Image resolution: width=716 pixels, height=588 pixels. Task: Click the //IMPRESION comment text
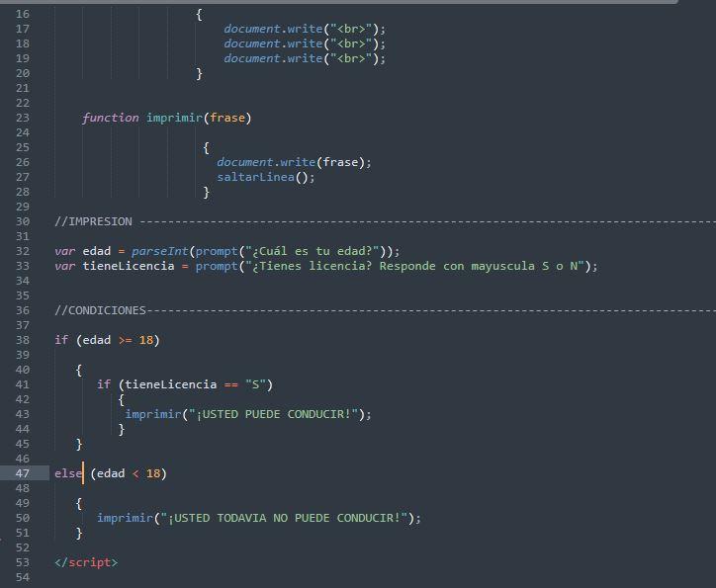(x=93, y=221)
